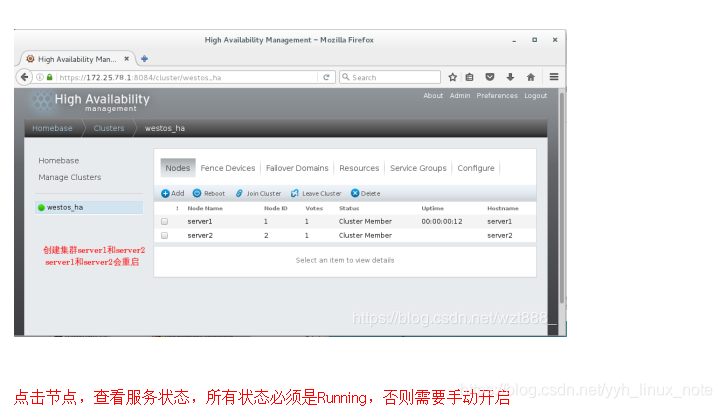Click the site info icon in address bar
Screen dimensions: 722x408
(x=40, y=77)
